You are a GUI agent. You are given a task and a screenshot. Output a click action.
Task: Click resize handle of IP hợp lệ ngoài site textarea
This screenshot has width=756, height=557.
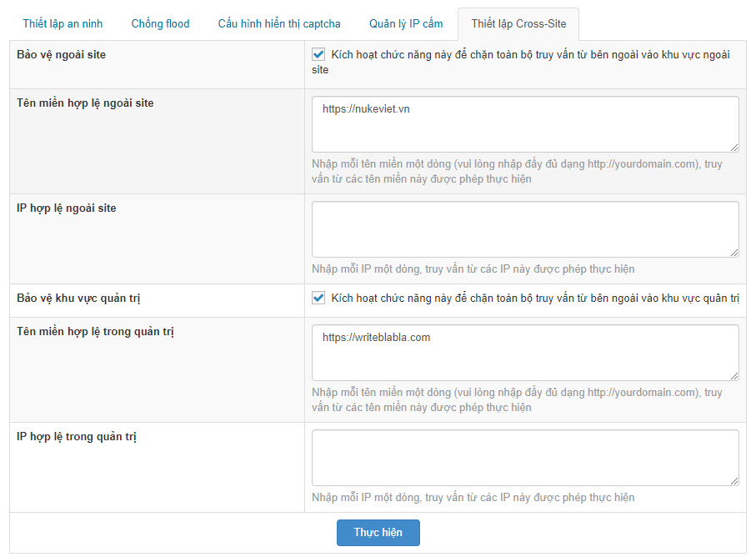(x=733, y=253)
